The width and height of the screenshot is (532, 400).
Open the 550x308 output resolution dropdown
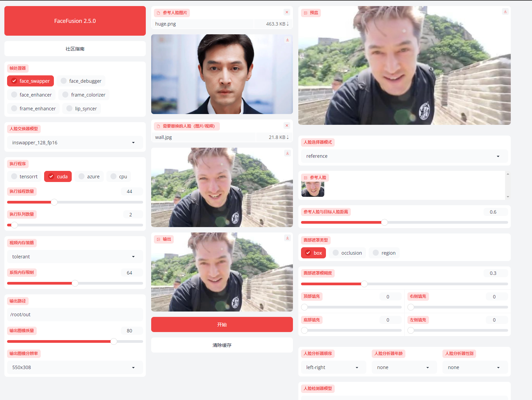pyautogui.click(x=75, y=367)
